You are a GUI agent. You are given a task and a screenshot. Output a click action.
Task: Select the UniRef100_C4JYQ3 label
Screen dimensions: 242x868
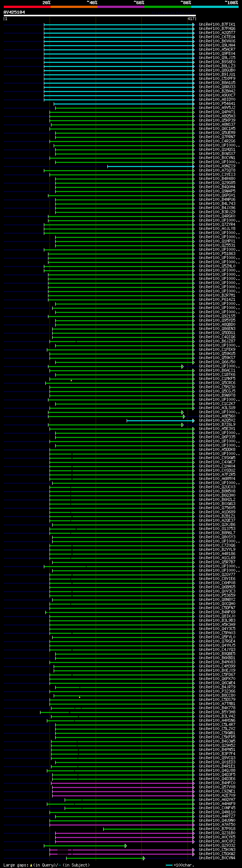(x=217, y=650)
